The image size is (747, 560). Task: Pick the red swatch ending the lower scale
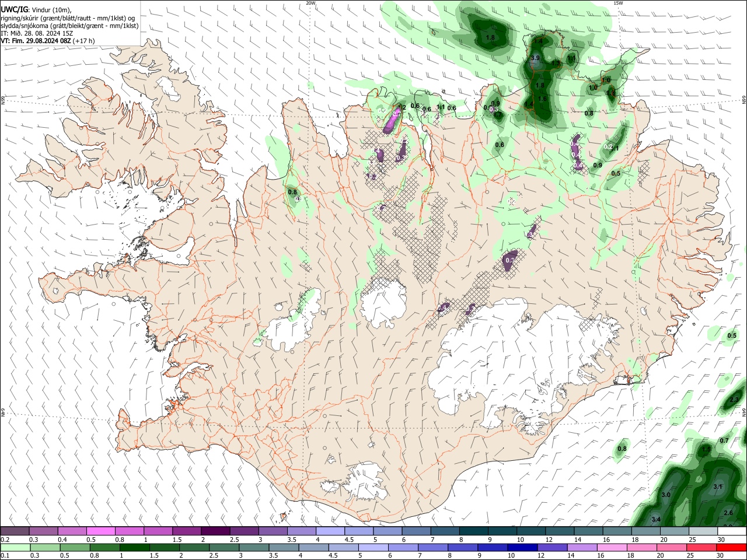pyautogui.click(x=732, y=548)
